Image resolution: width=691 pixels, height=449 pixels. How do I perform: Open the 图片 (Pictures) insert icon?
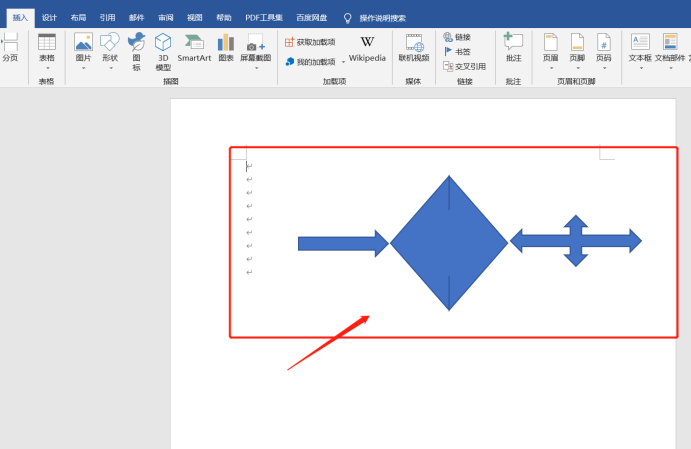coord(83,46)
